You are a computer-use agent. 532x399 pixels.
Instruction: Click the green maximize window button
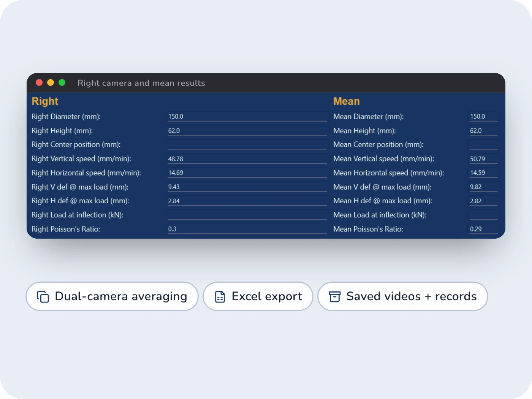coord(62,82)
